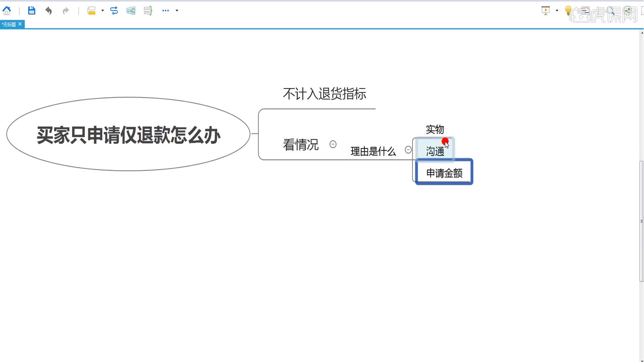Collapse the 看情况 branch
Image resolution: width=644 pixels, height=362 pixels.
point(333,144)
